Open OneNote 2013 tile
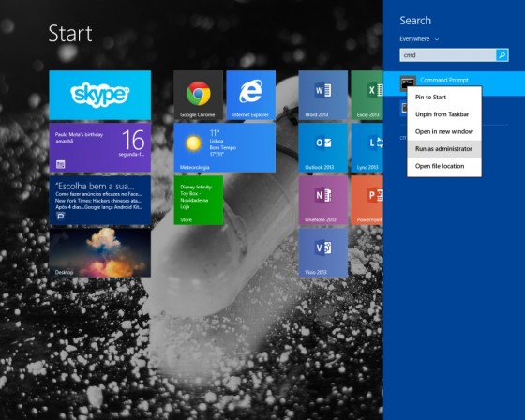 coord(323,201)
